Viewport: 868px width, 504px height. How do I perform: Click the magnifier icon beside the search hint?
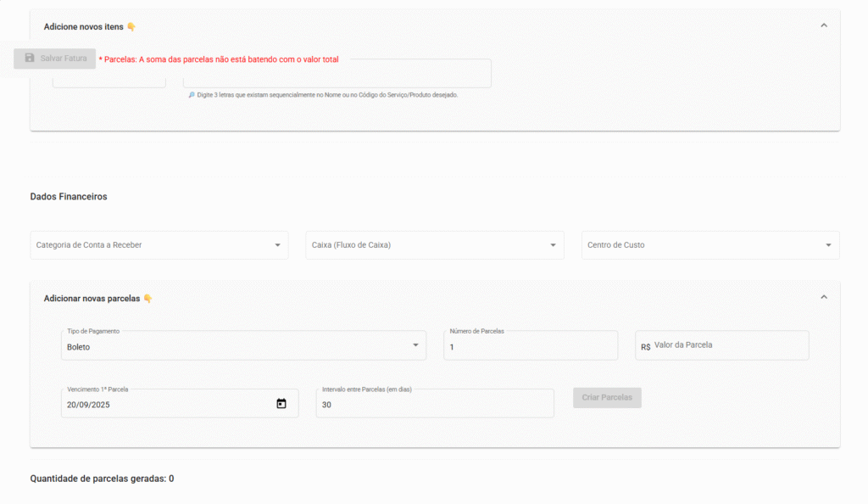tap(192, 95)
